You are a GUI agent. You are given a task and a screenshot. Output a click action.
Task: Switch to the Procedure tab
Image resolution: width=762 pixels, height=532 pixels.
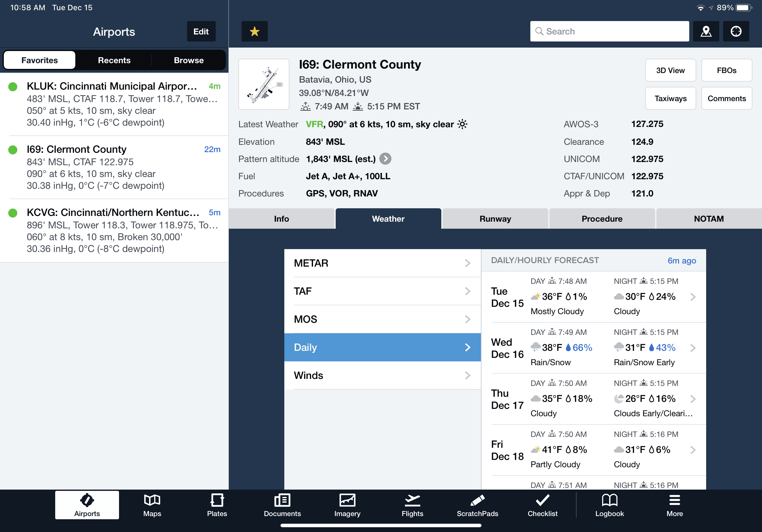(602, 218)
